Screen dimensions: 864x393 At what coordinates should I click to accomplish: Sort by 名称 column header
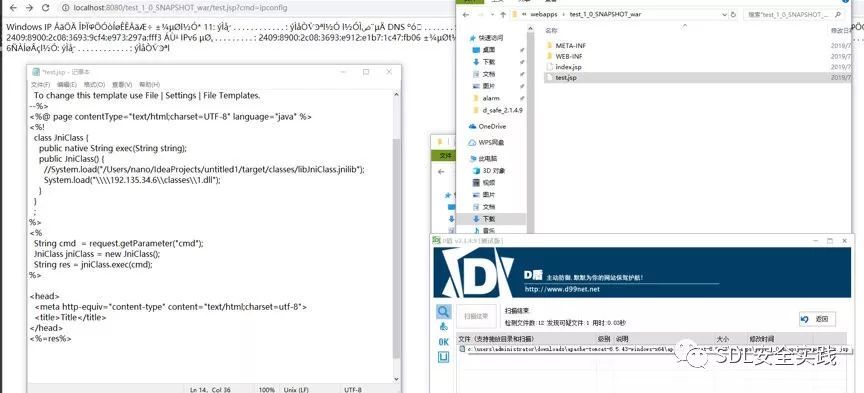(551, 30)
